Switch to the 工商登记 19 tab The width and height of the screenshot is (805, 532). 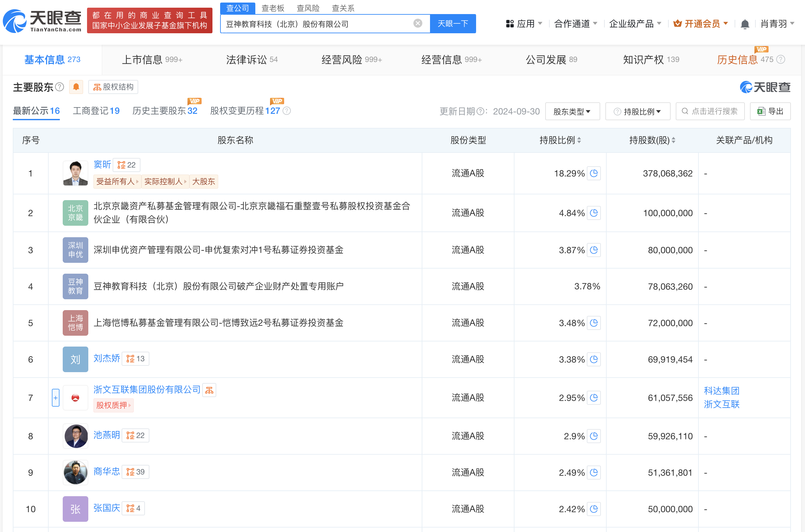[x=96, y=111]
